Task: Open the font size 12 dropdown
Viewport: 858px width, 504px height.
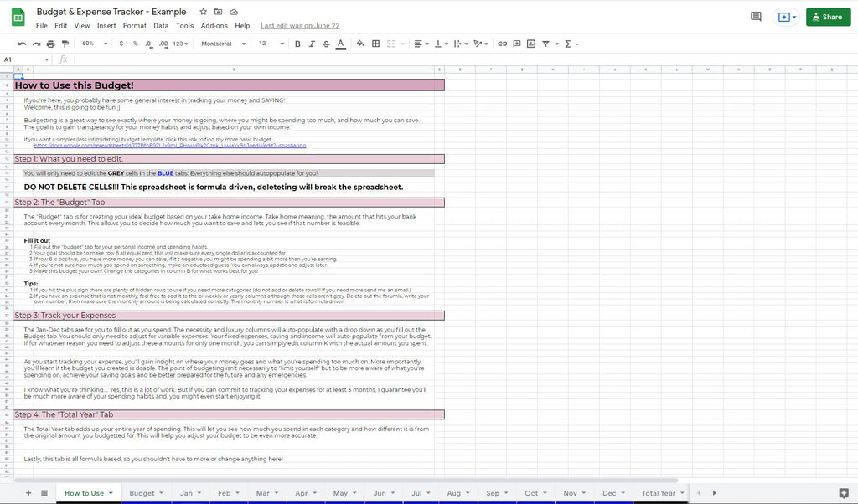Action: [x=271, y=44]
